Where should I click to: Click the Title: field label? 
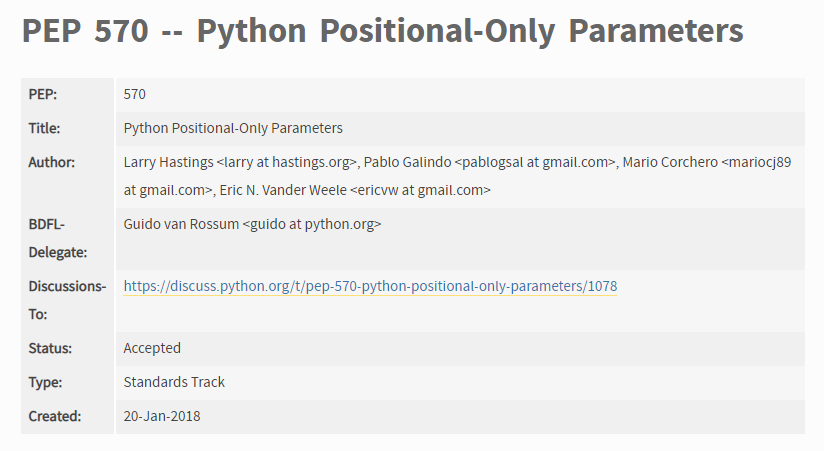[44, 128]
